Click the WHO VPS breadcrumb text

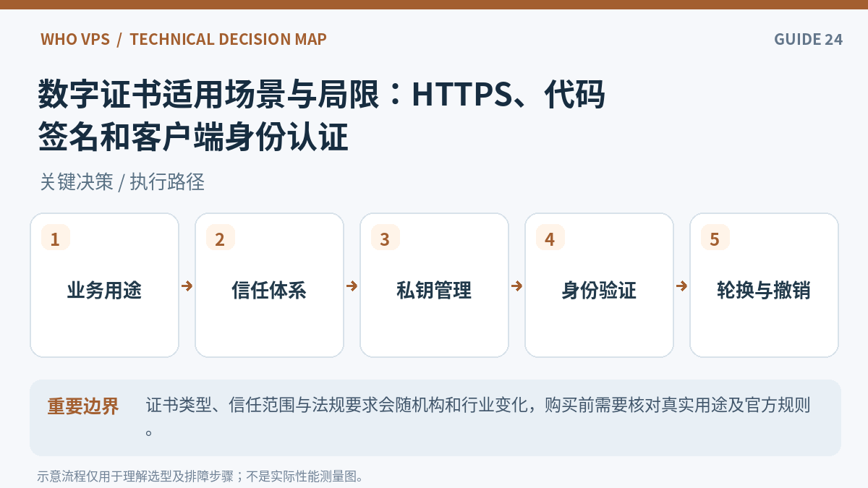[75, 39]
